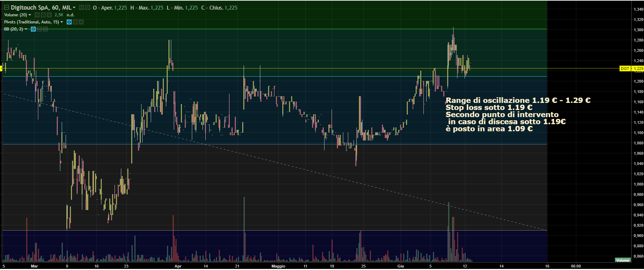This screenshot has width=644, height=270.
Task: Click the green Volume label at bottom right
Action: pos(623,260)
